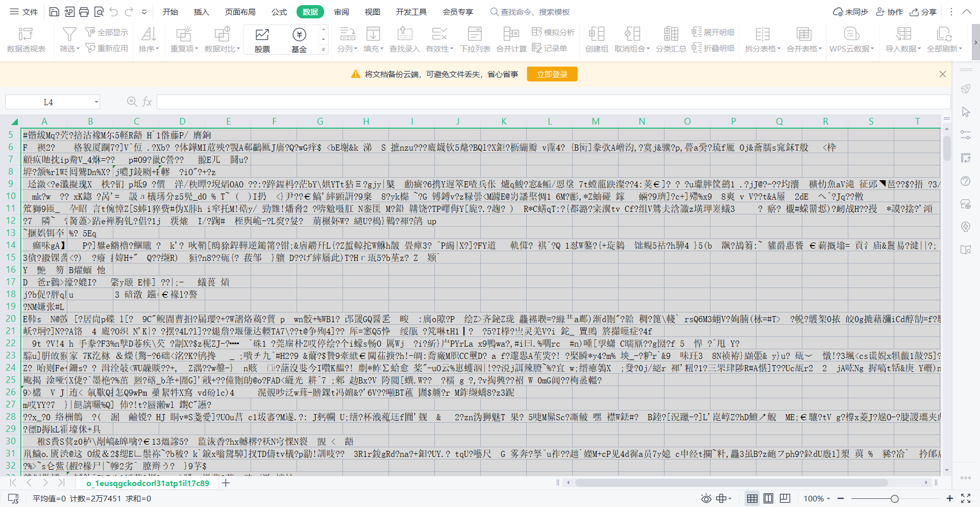Switch to normal view in the status bar
This screenshot has height=507, width=980.
[752, 498]
